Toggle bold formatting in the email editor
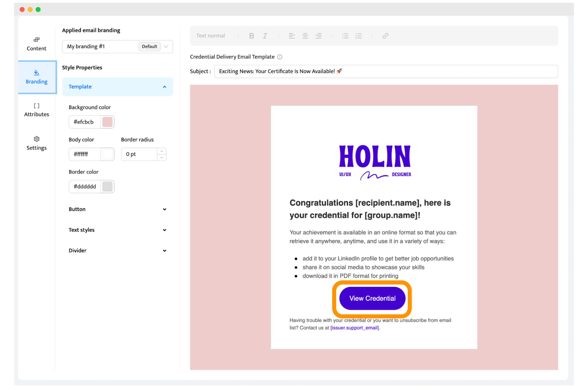 pos(251,36)
